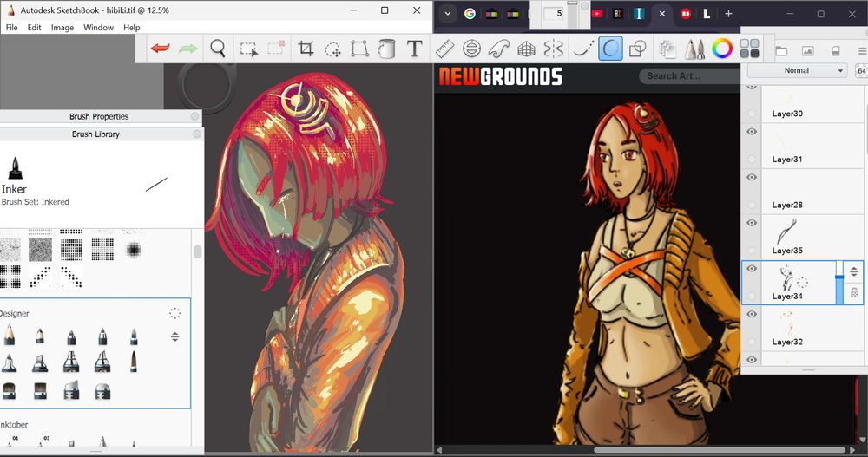The image size is (868, 457).
Task: Select the Layer32 thumbnail
Action: point(788,323)
